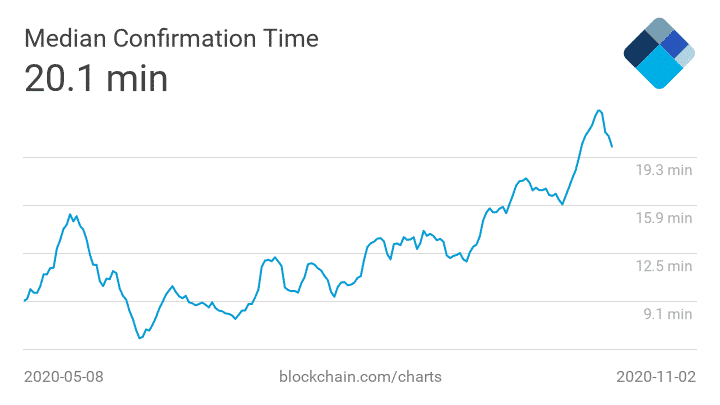Click the highest peak of the chart line
Screen dimensions: 720x405
pos(599,110)
